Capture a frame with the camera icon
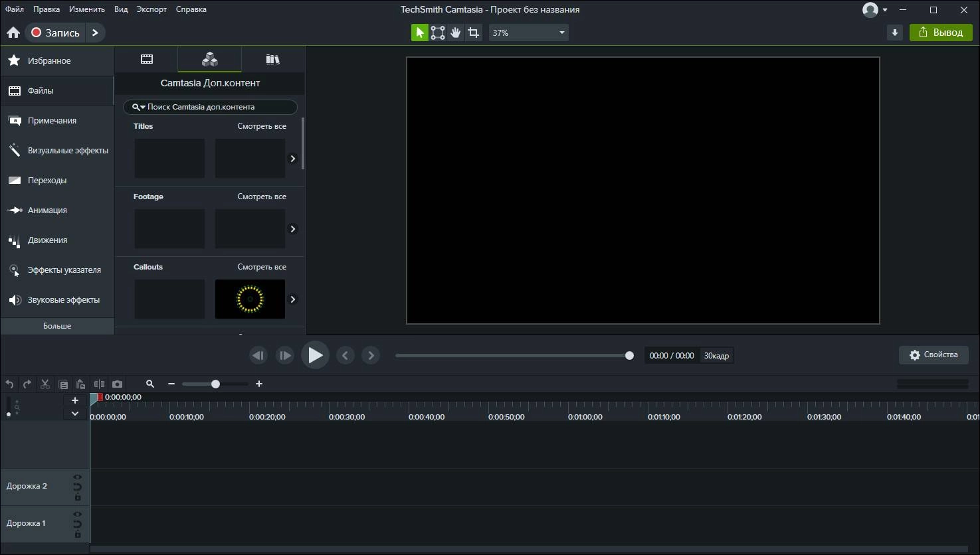The width and height of the screenshot is (980, 555). (x=117, y=384)
